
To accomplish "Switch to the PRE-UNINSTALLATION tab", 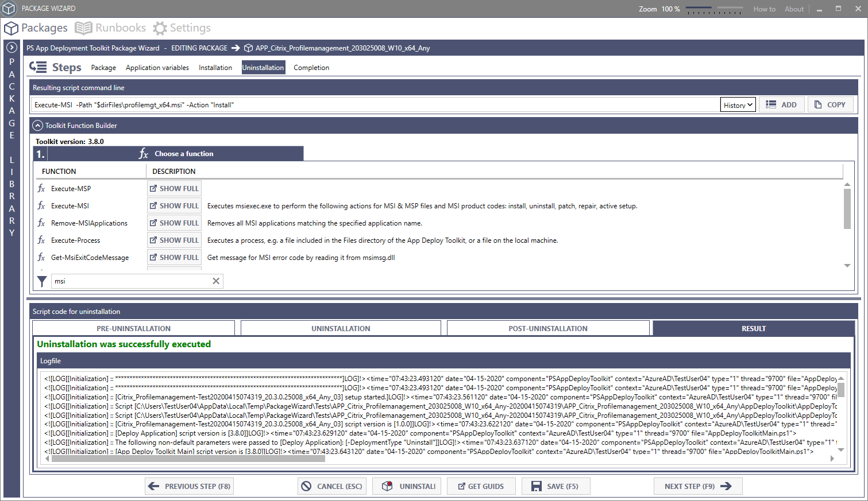I will (133, 329).
